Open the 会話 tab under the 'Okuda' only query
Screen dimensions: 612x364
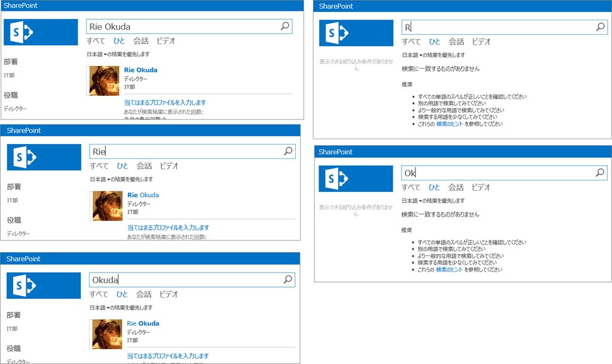coord(143,294)
